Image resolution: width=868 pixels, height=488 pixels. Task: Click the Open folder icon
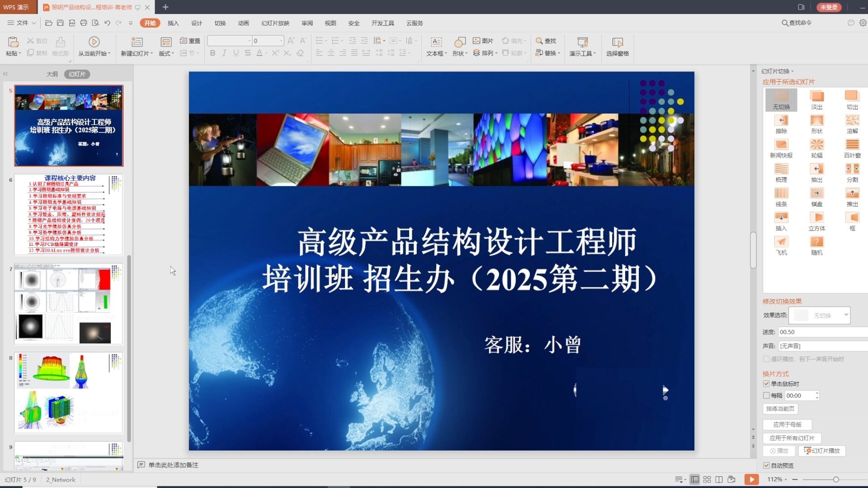pos(49,23)
